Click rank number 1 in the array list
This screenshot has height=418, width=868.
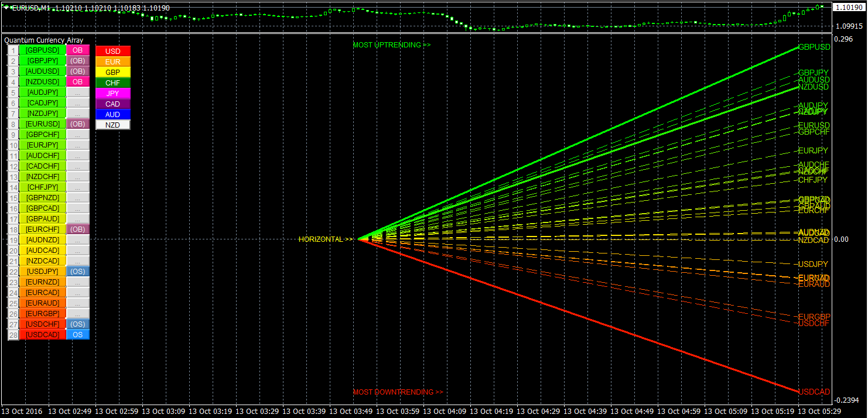pyautogui.click(x=13, y=50)
